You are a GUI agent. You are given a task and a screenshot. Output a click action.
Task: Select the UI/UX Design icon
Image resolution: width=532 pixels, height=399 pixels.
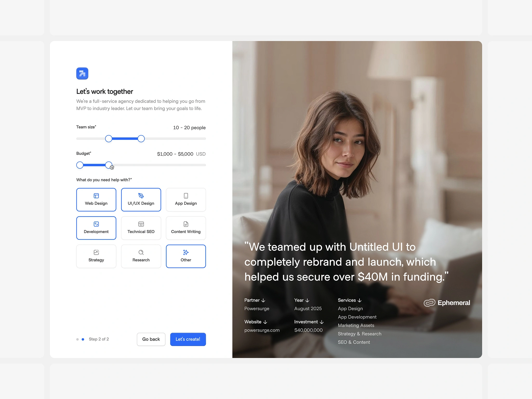141,196
